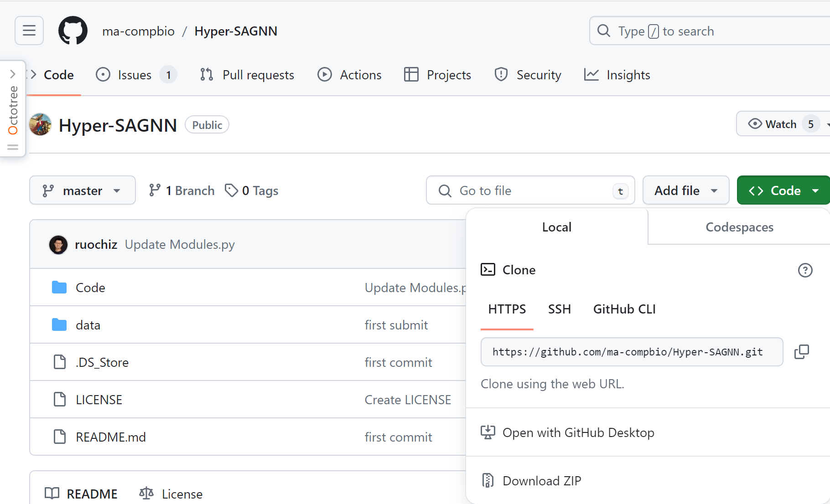Image resolution: width=830 pixels, height=504 pixels.
Task: Click the Watch count badge 5
Action: [811, 124]
